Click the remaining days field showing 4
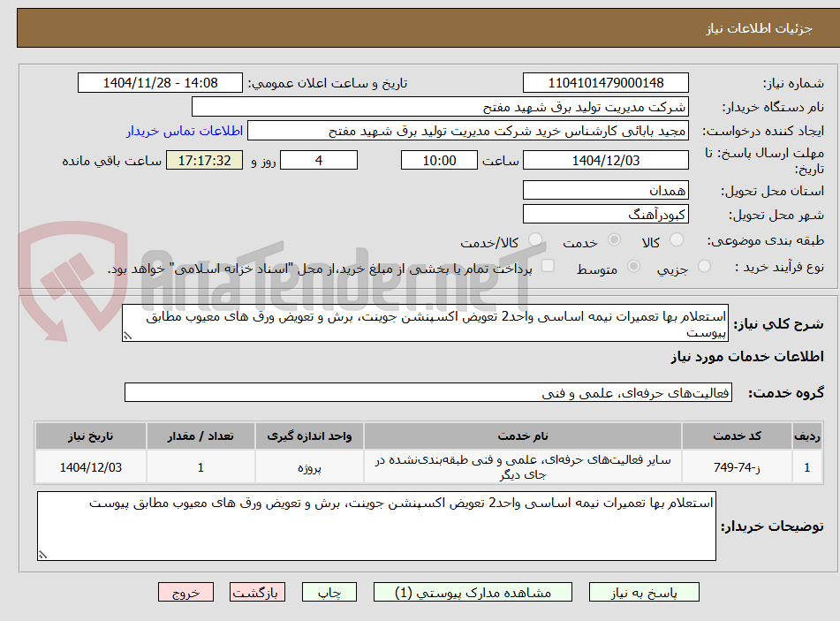 [x=319, y=160]
